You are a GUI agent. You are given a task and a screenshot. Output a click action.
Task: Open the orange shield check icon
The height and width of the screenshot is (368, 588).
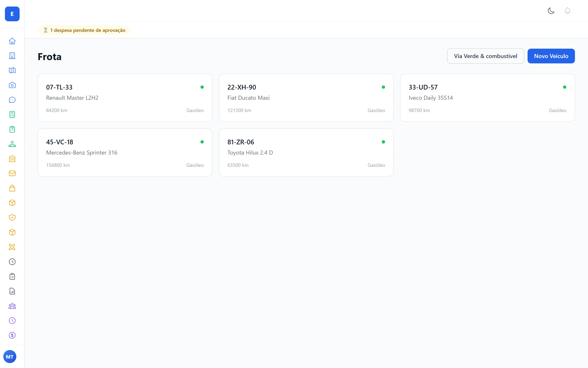pyautogui.click(x=12, y=218)
